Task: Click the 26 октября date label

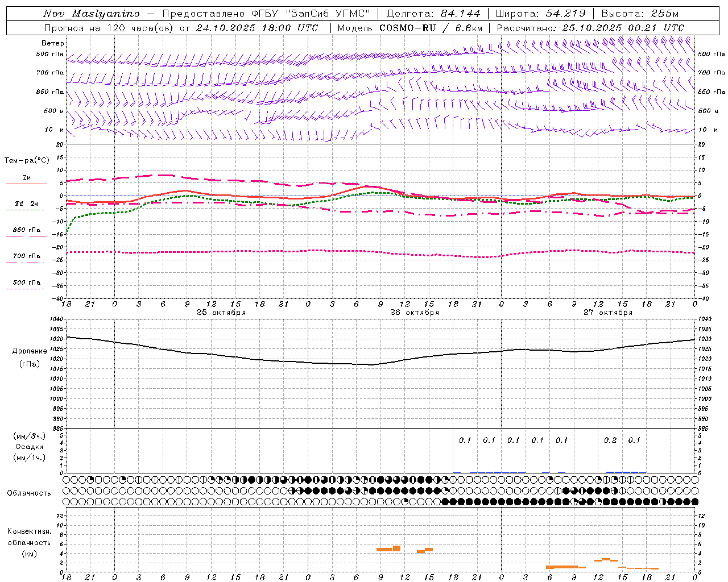Action: pos(415,313)
